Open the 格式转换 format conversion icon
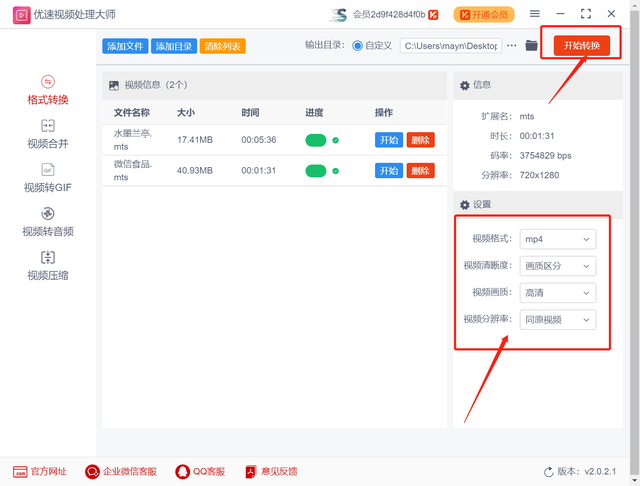Screen dimensions: 640x486 click(x=48, y=81)
